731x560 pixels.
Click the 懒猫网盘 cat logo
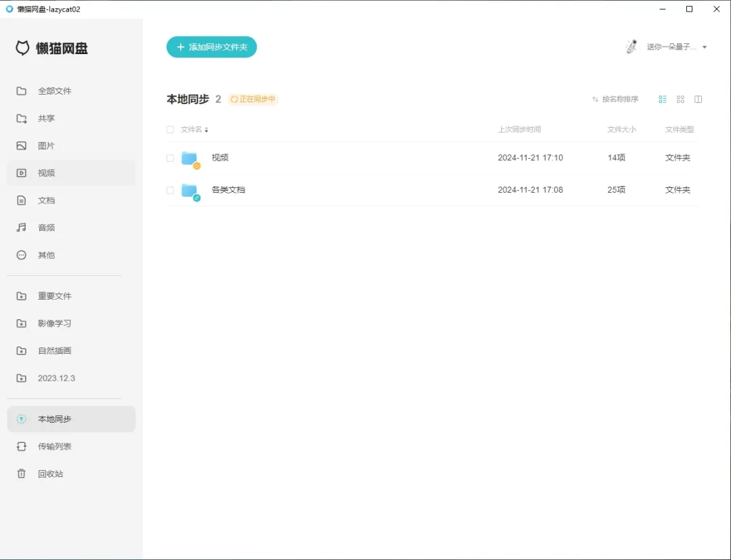22,48
